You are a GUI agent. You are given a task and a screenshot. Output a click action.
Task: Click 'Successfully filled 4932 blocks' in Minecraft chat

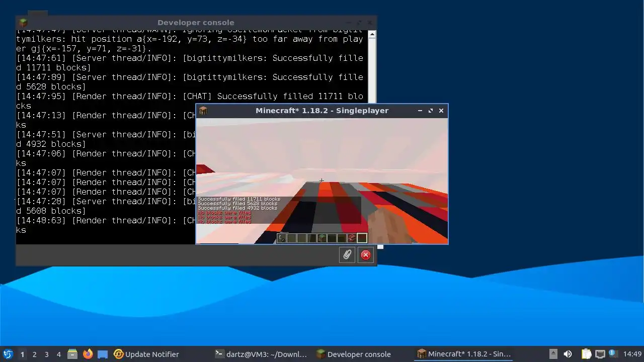pos(237,208)
